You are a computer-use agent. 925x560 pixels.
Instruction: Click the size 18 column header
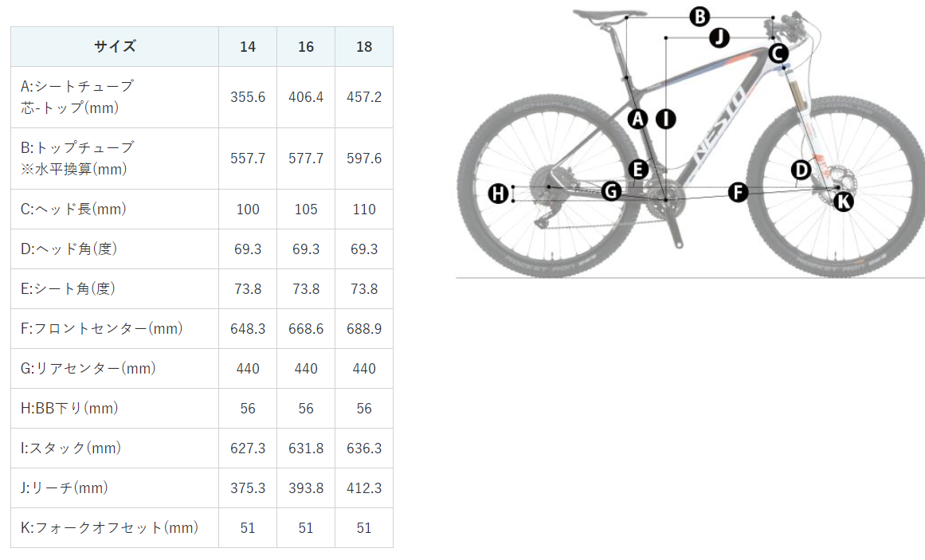click(364, 47)
